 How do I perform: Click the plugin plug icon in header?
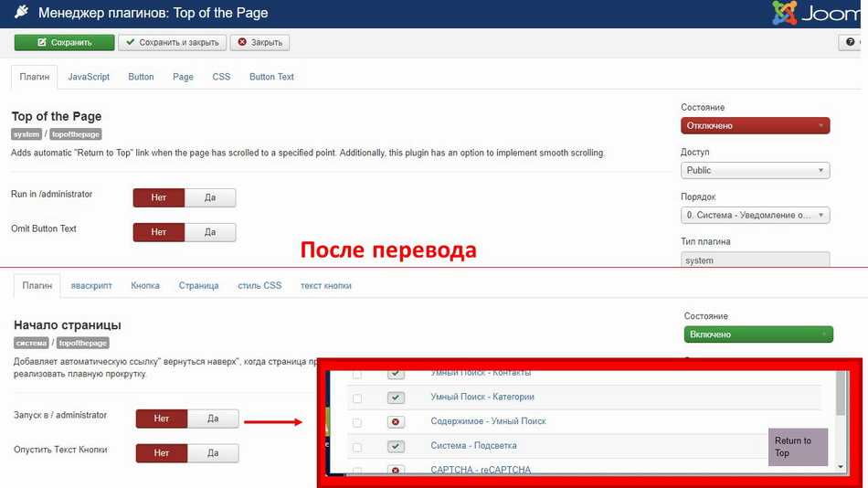click(22, 13)
